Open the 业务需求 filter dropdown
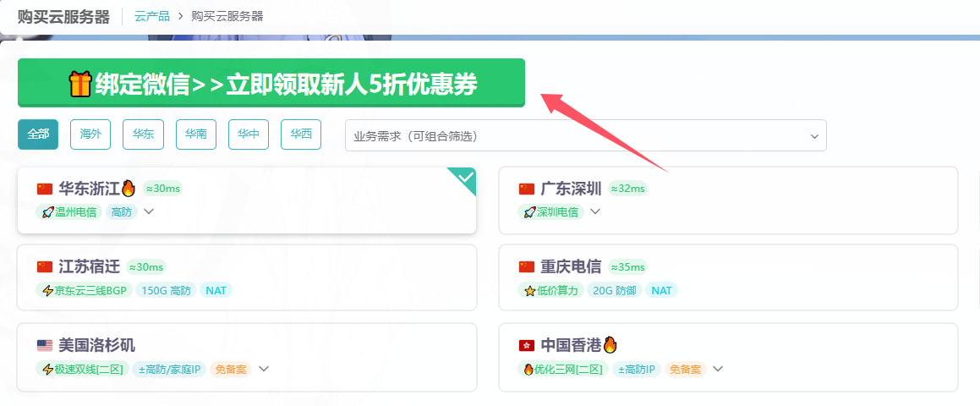The height and width of the screenshot is (406, 980). click(x=586, y=135)
